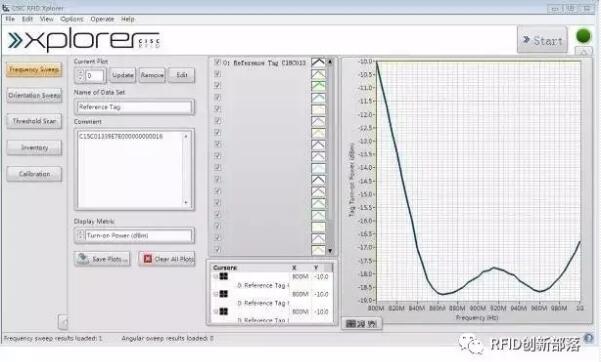Click the plot list vertical scrollbar
Screen dimensions: 601x362
pyautogui.click(x=330, y=156)
